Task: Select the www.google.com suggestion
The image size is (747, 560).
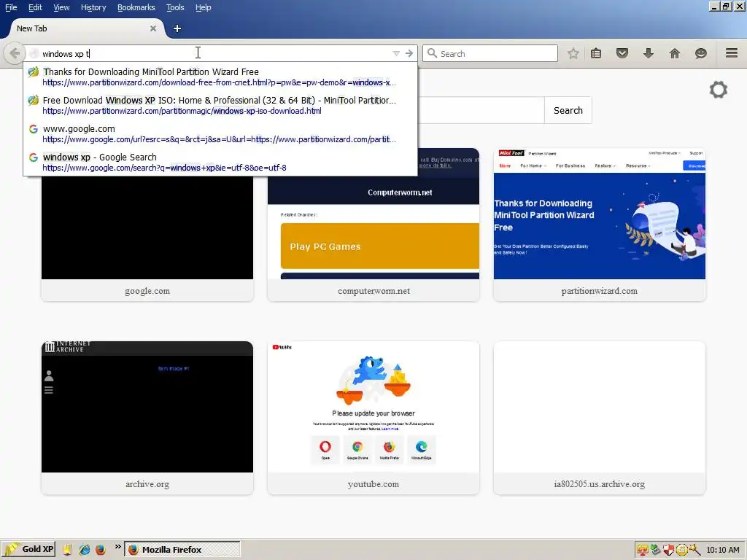Action: click(220, 134)
